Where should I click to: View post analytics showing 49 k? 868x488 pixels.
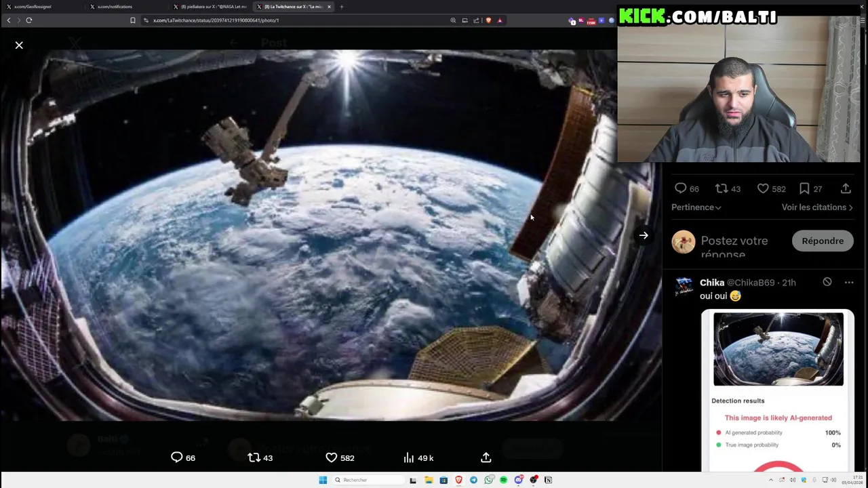click(418, 457)
